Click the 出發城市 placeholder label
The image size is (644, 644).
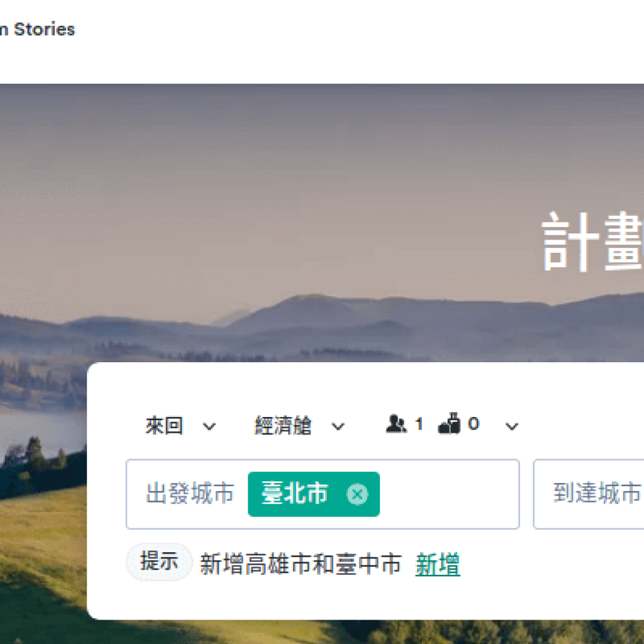tap(190, 493)
